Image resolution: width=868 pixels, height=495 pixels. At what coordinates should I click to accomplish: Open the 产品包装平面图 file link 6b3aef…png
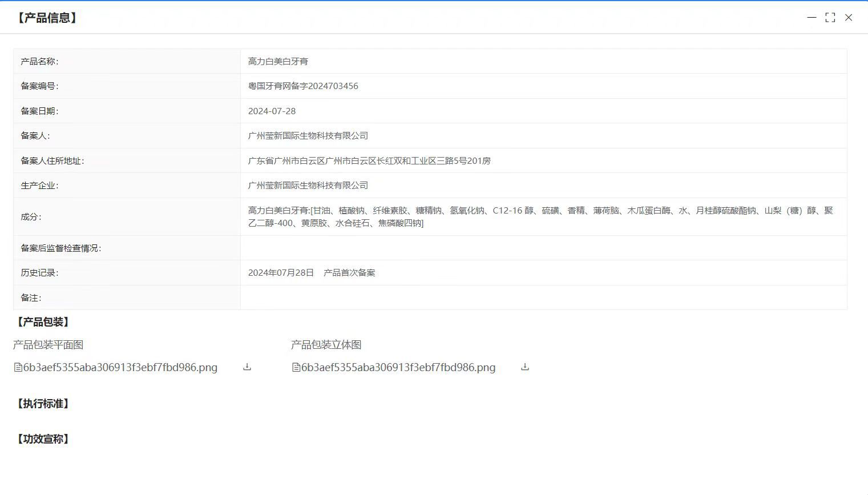click(x=120, y=368)
